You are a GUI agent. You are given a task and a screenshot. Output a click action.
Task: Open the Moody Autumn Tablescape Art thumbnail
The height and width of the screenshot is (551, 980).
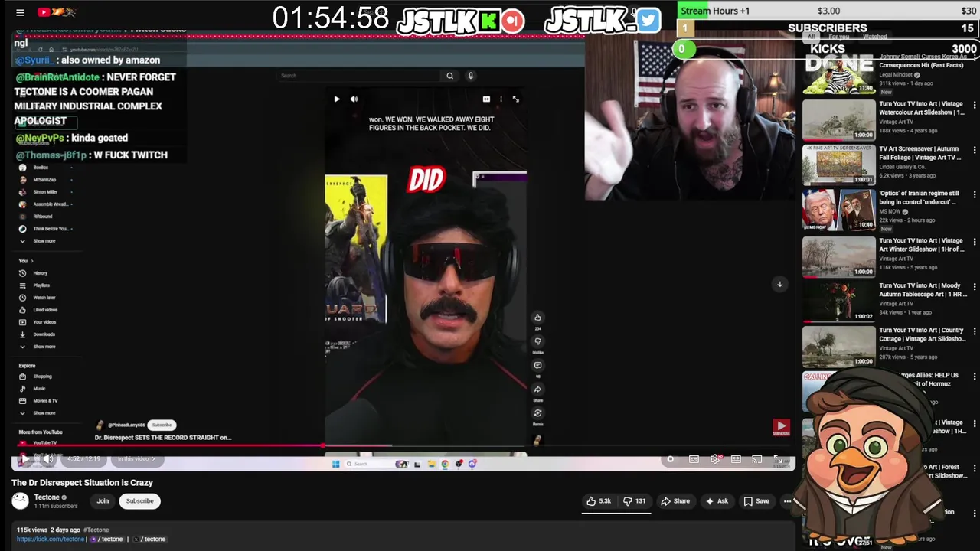[838, 301]
